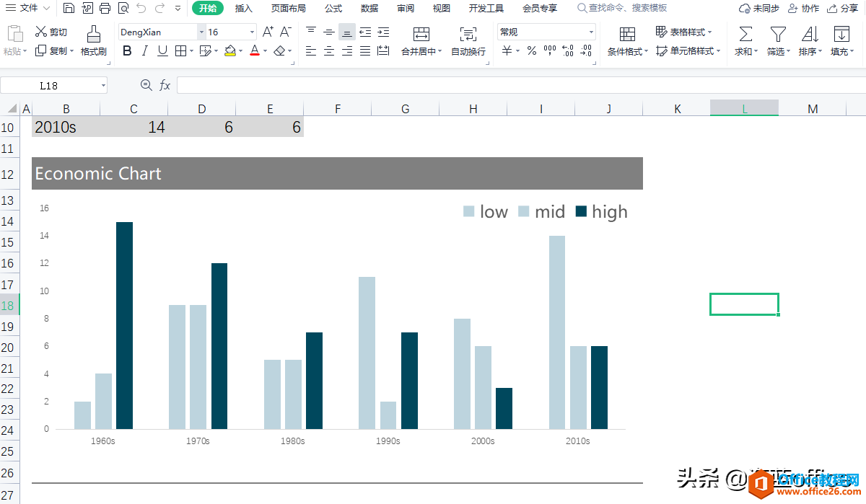Viewport: 866px width, 504px height.
Task: Click the red font color swatch
Action: point(254,50)
